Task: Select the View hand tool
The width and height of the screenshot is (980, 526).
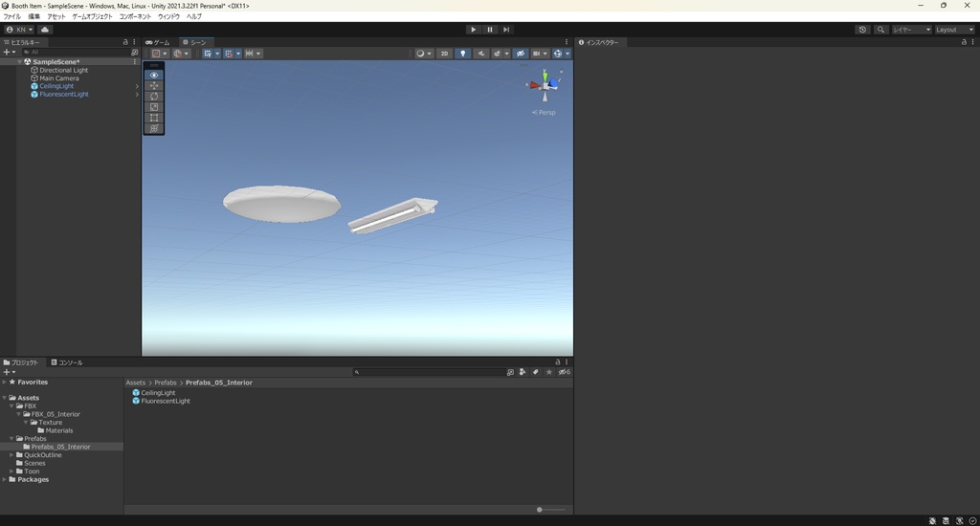Action: [x=154, y=75]
